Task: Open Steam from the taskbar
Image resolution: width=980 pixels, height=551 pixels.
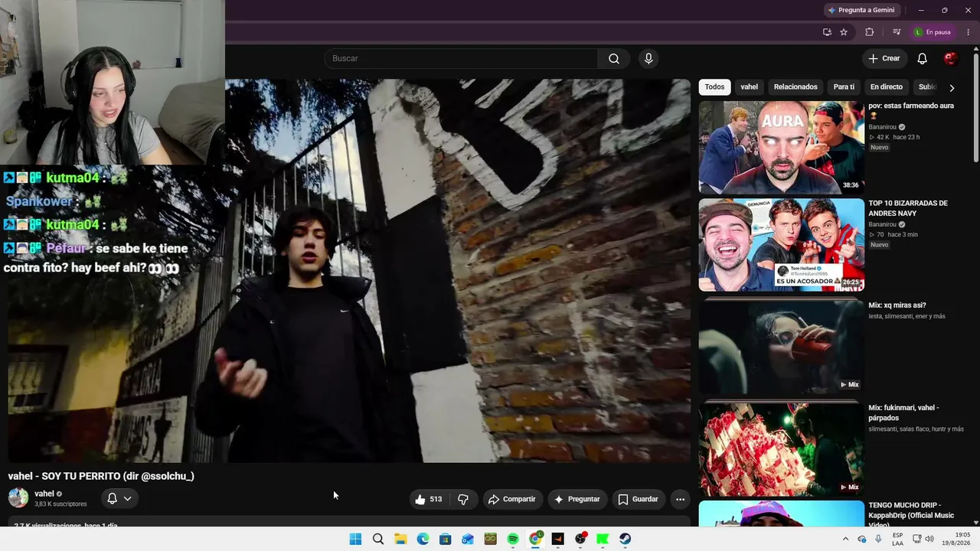Action: click(626, 539)
